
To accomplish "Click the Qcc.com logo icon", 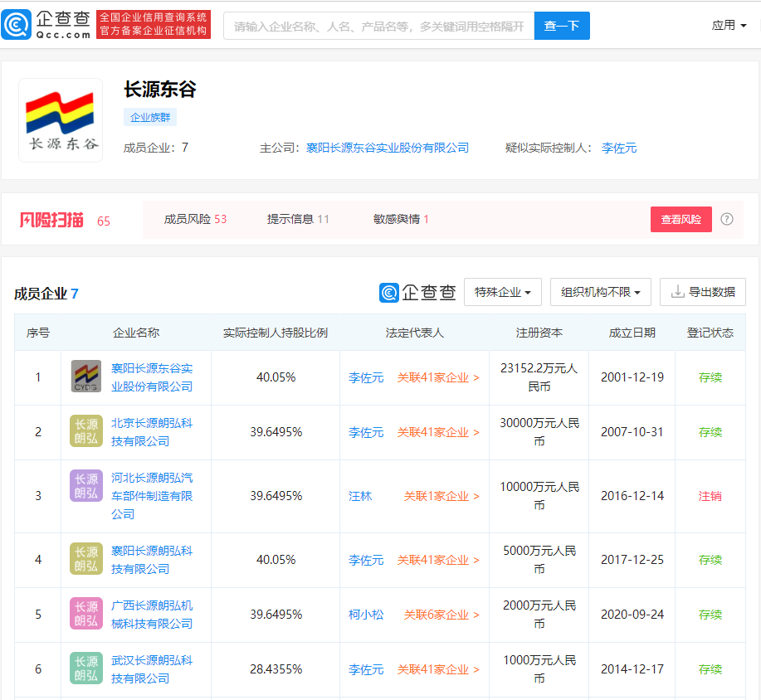I will pos(17,25).
